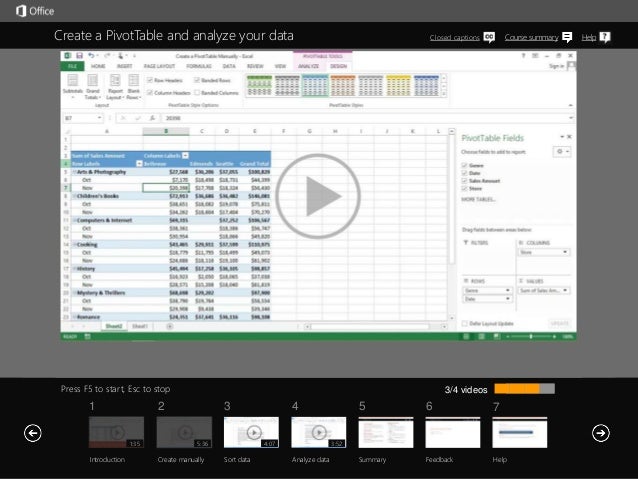Open the Blank Rows option
638x479 pixels.
133,87
